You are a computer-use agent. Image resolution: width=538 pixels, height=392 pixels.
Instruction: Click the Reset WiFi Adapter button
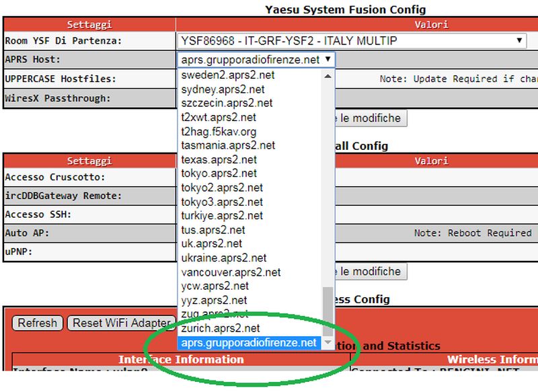122,323
